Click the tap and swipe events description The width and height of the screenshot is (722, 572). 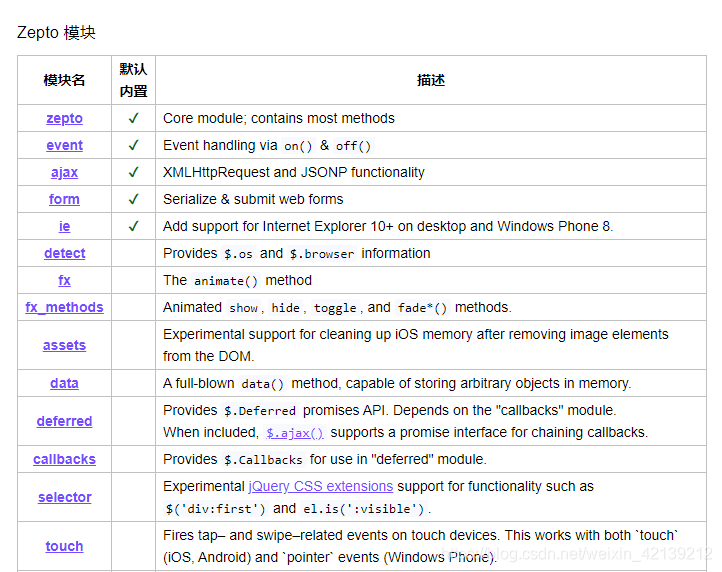(x=420, y=546)
